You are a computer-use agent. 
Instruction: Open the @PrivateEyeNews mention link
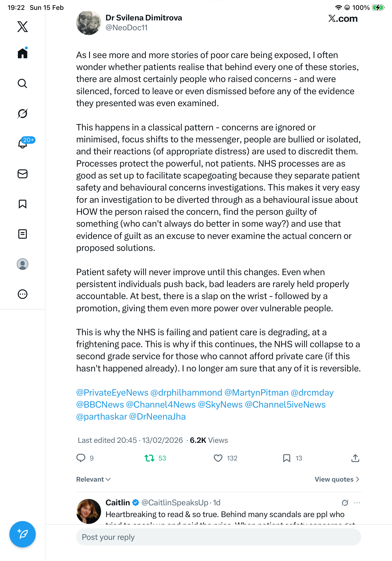click(112, 393)
